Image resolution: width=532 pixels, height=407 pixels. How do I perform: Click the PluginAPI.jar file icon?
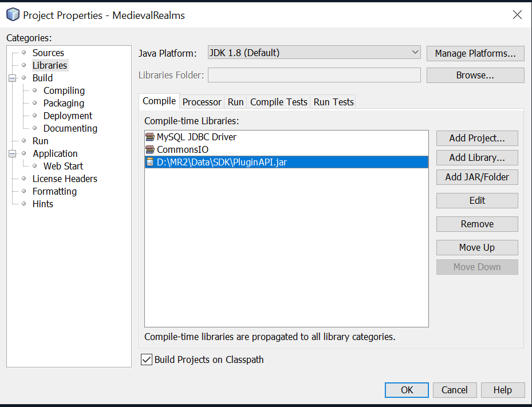coord(150,163)
